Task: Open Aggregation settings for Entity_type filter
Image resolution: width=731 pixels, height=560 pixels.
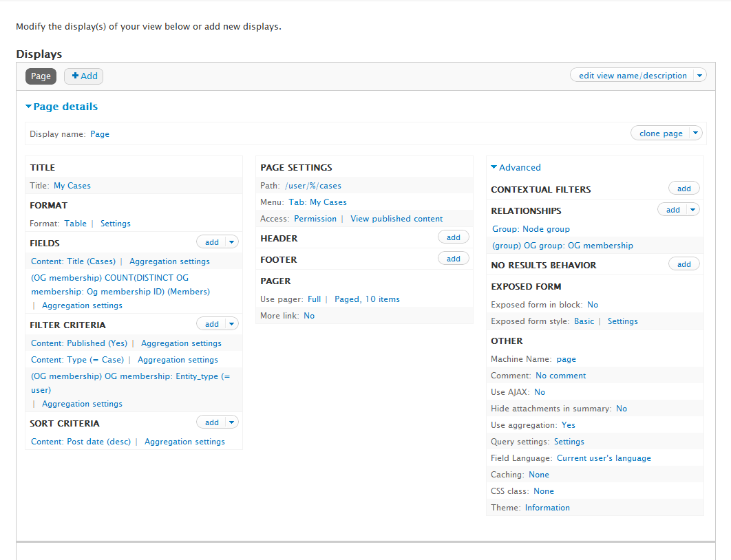Action: 82,404
